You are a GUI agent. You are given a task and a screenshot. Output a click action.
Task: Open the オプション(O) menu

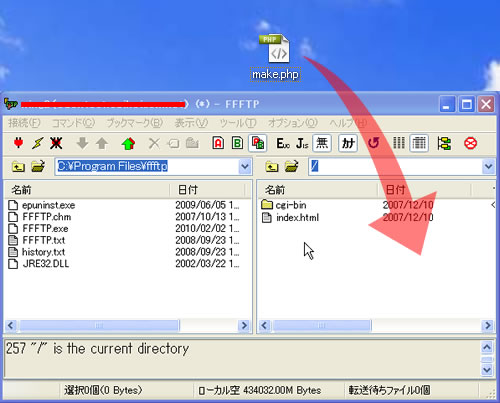tap(293, 123)
